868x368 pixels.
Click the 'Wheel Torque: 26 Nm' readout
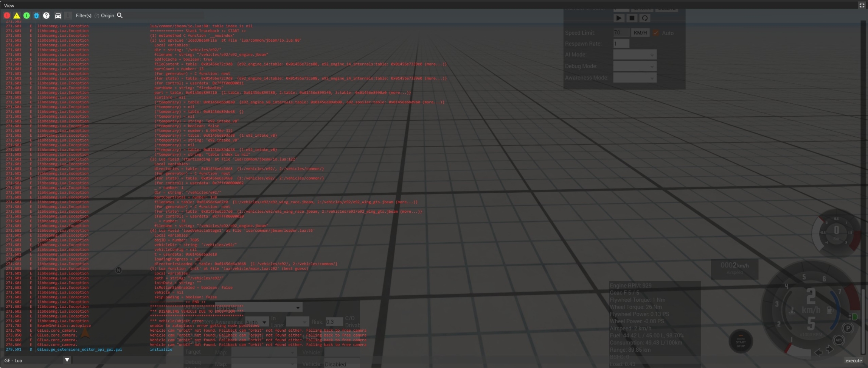click(636, 307)
